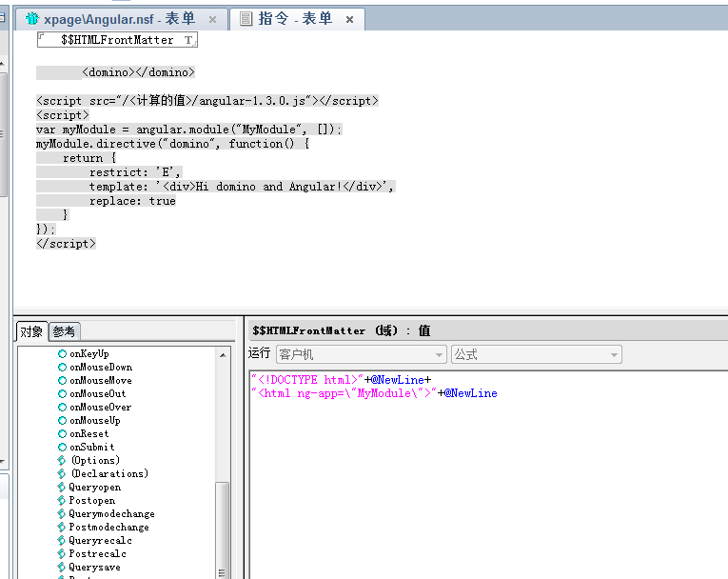728x579 pixels.
Task: Select the Querysave event
Action: 95,567
